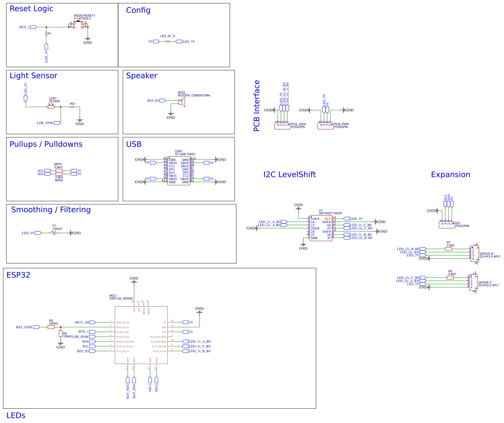
Task: Select the R5 200kΩ resistor symbol
Action: tap(51, 327)
